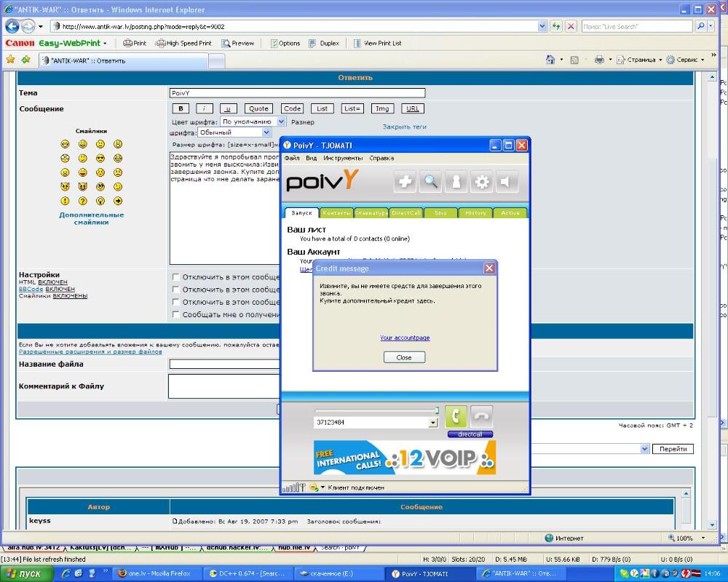
Task: Insert the arrow smiley in the bottom row
Action: coord(118,201)
